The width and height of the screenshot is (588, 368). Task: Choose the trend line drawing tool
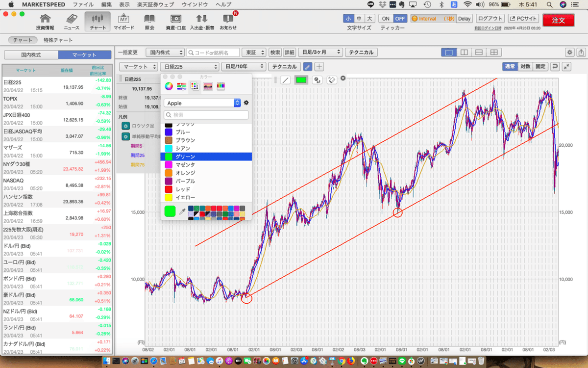pos(286,80)
